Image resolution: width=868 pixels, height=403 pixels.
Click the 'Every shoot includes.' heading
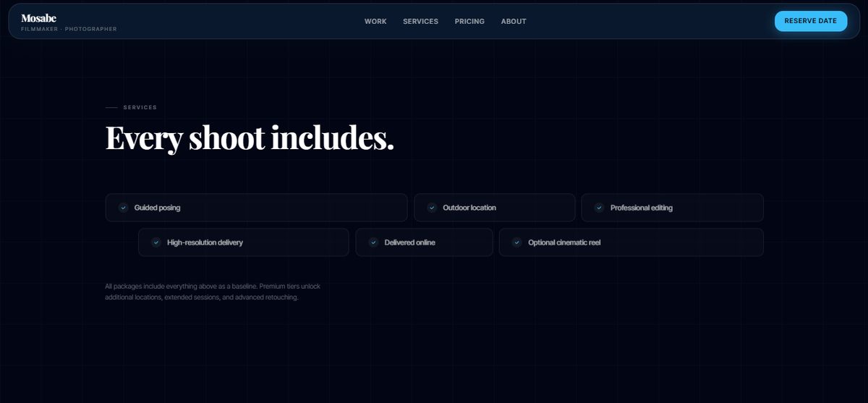coord(250,137)
